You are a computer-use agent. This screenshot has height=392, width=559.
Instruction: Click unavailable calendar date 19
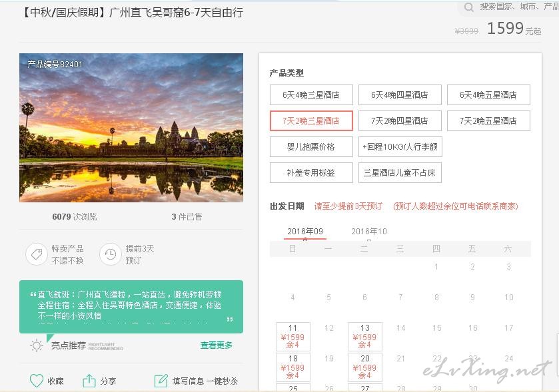[328, 359]
